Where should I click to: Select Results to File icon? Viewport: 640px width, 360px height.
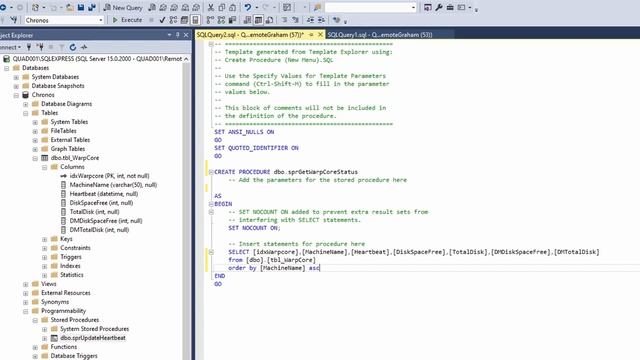point(269,20)
